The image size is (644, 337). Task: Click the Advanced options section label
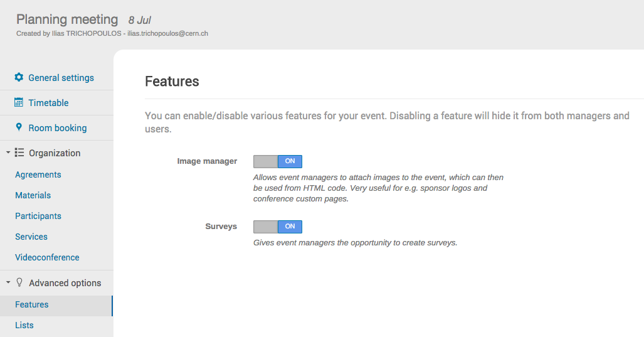65,283
